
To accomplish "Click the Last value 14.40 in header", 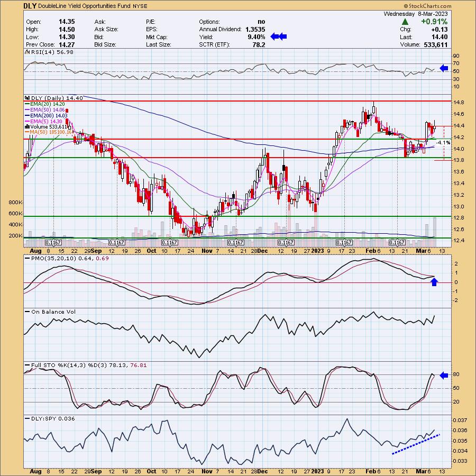I will click(440, 37).
